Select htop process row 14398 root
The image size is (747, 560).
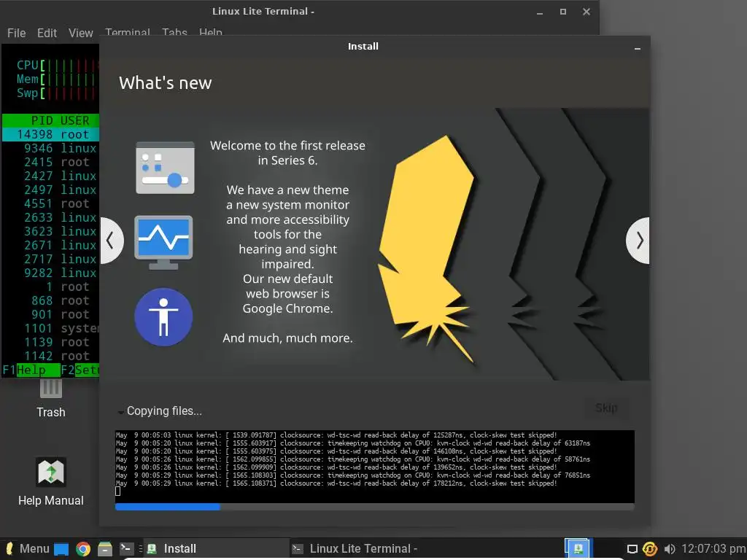[x=50, y=134]
